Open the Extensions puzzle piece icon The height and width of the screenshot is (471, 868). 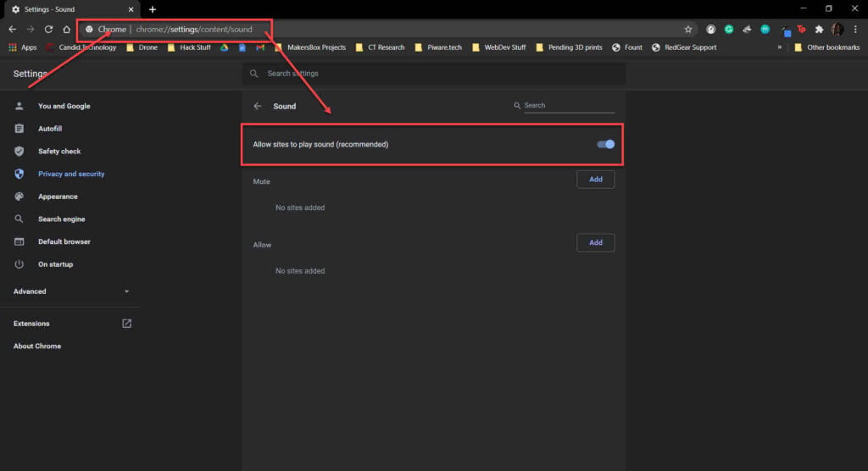[x=820, y=30]
